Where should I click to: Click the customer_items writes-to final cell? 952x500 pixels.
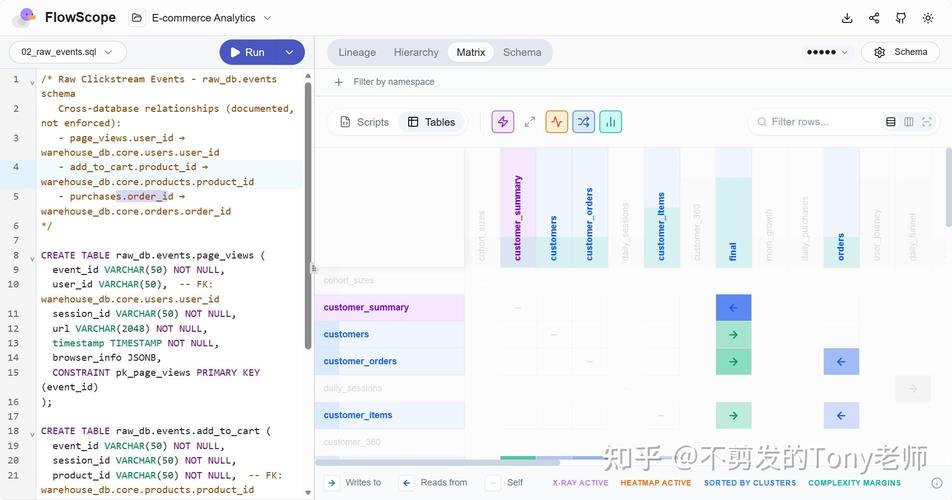[x=733, y=415]
